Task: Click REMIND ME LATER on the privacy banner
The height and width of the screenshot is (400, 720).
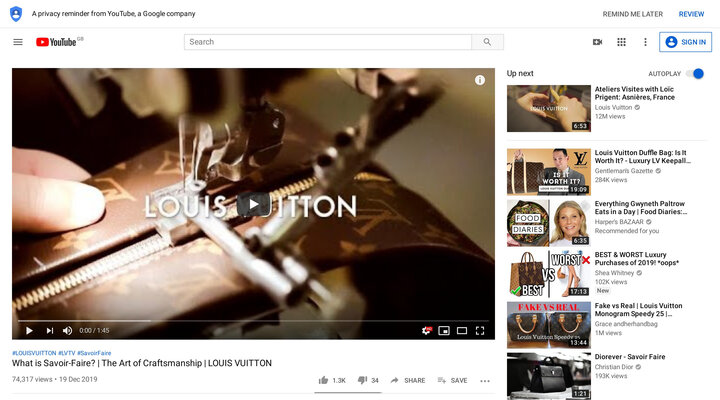Action: coord(633,14)
